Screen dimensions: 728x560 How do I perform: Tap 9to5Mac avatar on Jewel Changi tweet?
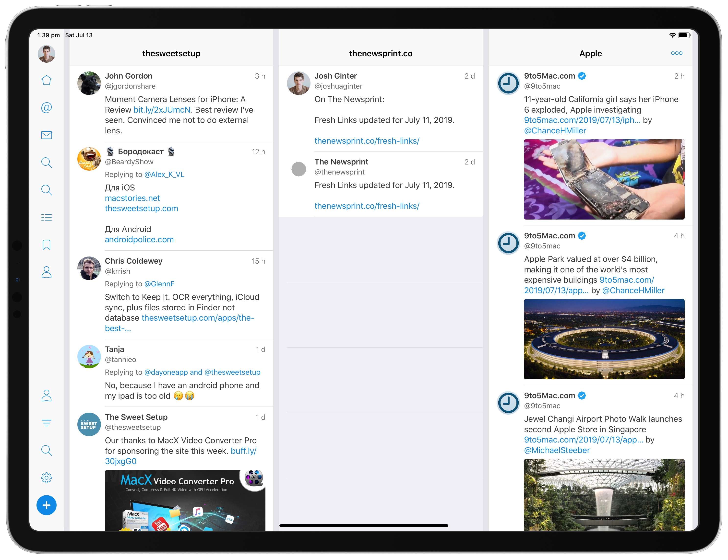coord(508,403)
